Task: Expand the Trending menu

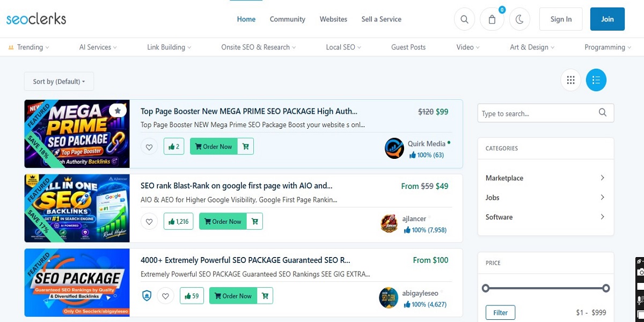Action: 28,47
